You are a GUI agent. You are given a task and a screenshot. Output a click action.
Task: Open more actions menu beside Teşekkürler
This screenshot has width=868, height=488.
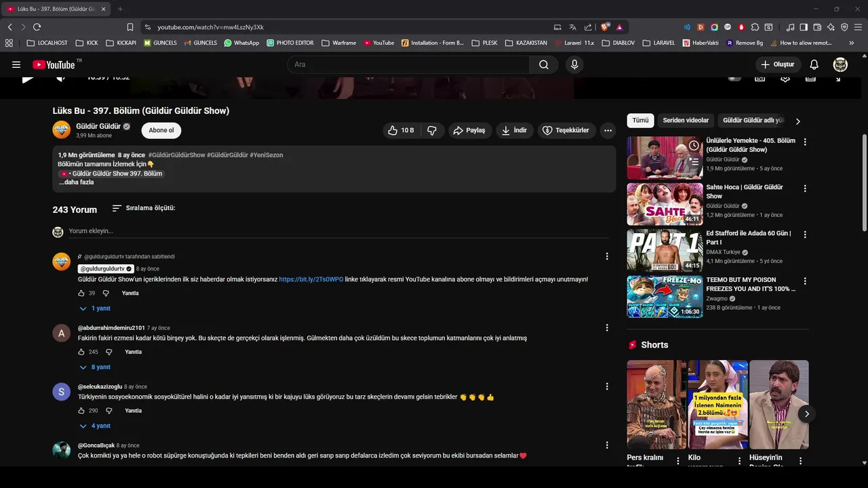608,130
